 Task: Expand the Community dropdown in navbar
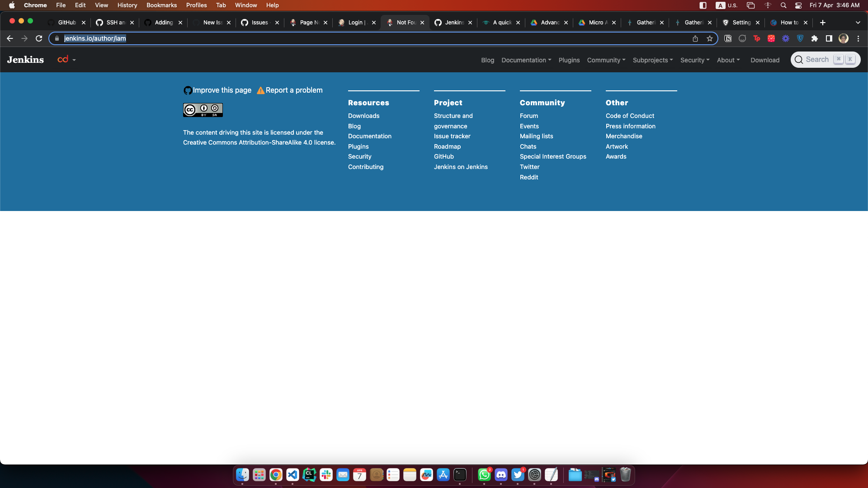click(606, 60)
